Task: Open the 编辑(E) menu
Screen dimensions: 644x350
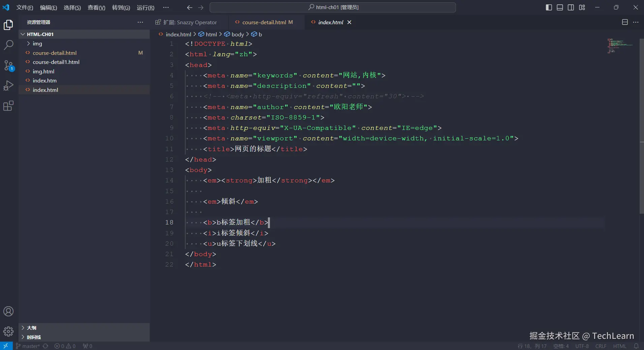Action: pyautogui.click(x=49, y=7)
